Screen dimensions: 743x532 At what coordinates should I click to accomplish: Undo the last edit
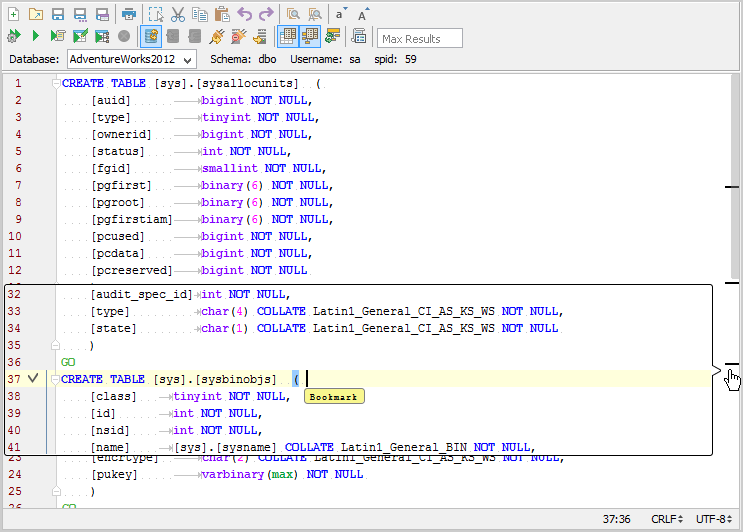[245, 14]
